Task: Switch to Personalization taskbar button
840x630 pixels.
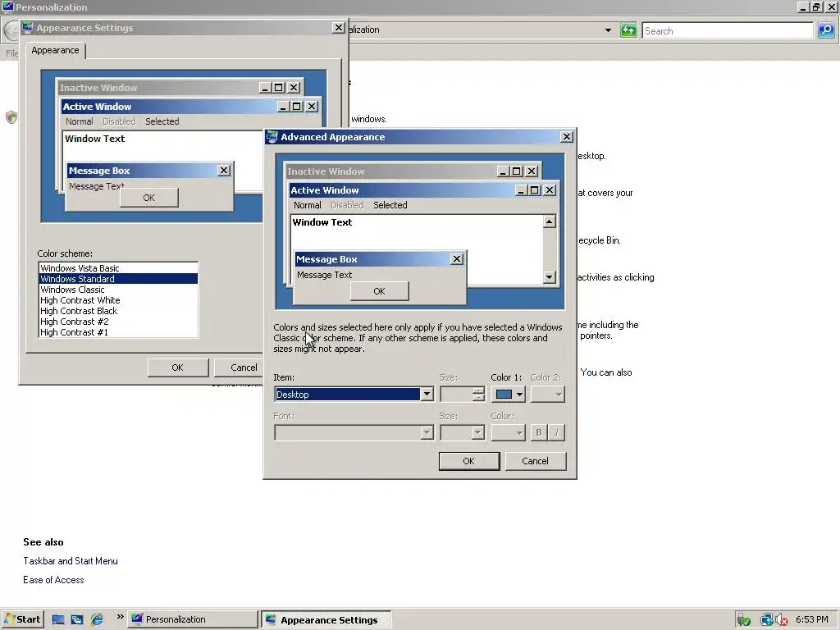Action: [x=193, y=619]
